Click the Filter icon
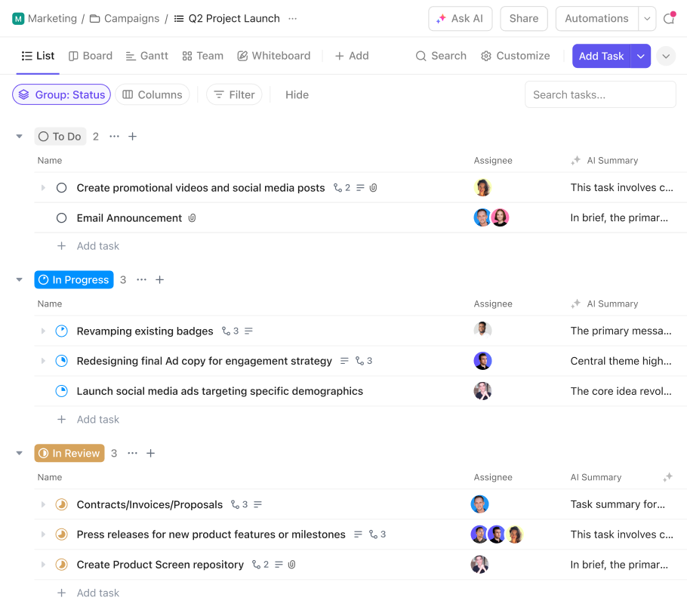 pos(219,94)
